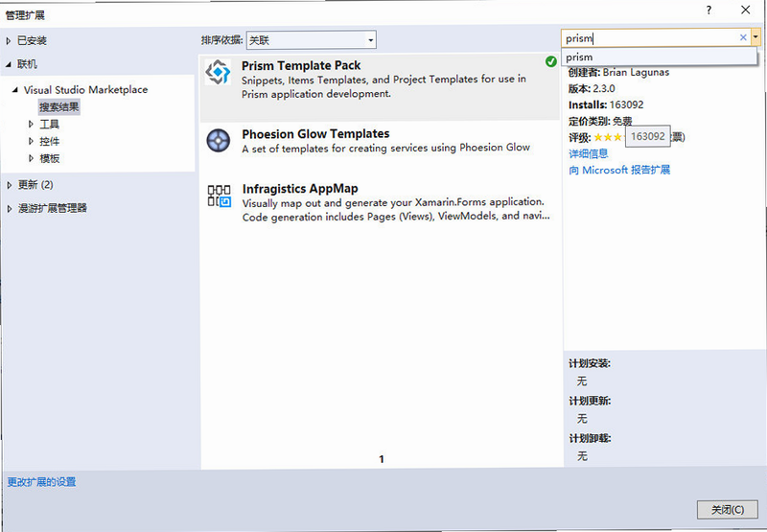767x532 pixels.
Task: Collapse the 联机 category
Action: [x=9, y=64]
